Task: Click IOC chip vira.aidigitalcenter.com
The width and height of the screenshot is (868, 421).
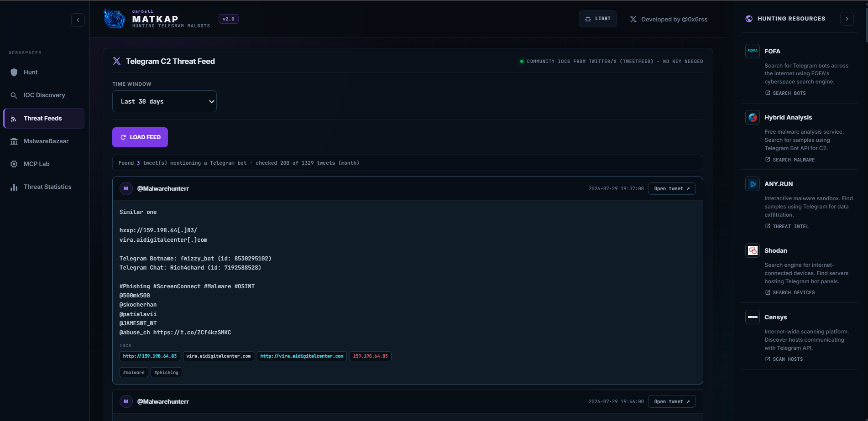Action: click(x=219, y=356)
